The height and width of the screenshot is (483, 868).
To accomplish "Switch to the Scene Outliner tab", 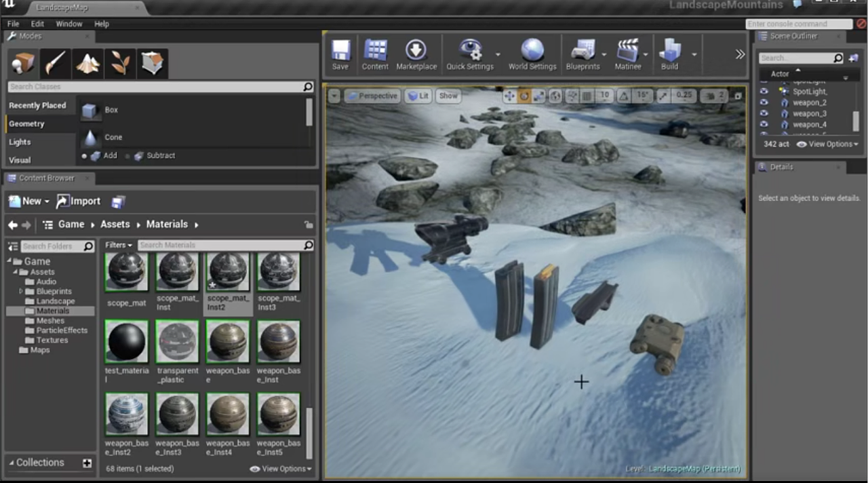I will coord(793,36).
